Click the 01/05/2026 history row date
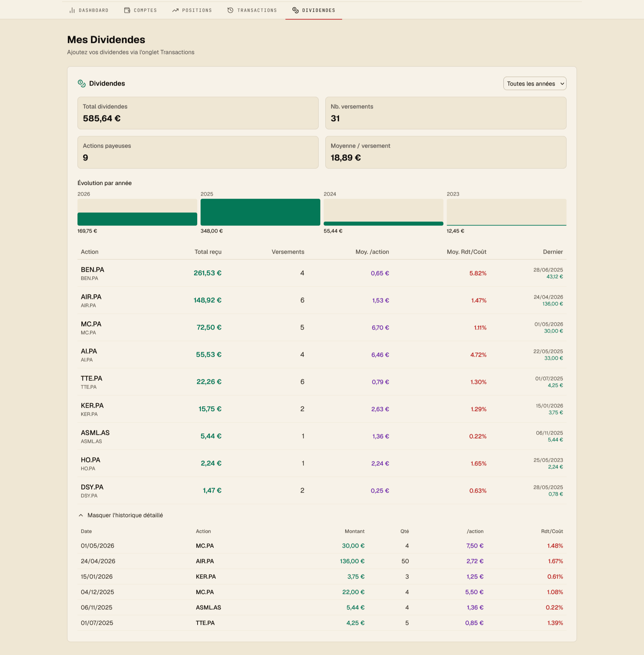 (97, 546)
